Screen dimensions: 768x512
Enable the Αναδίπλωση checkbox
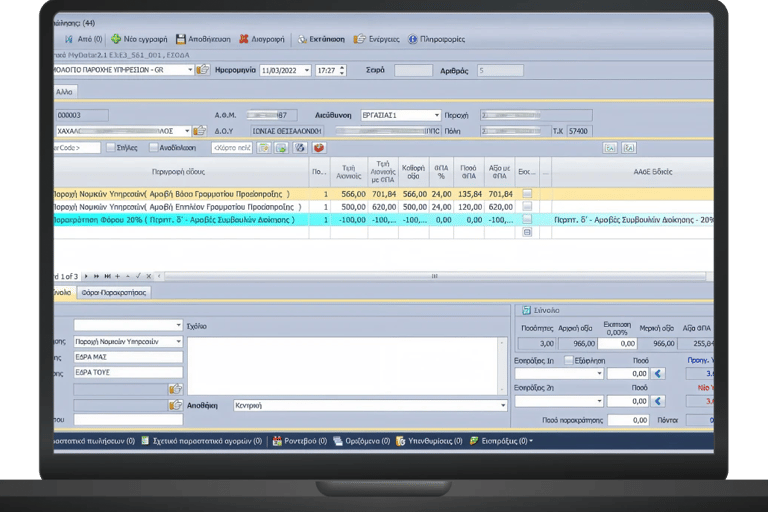click(x=153, y=148)
